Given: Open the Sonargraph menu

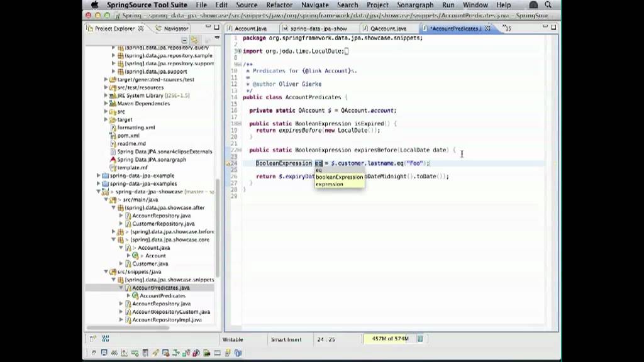Looking at the screenshot, I should [x=415, y=5].
